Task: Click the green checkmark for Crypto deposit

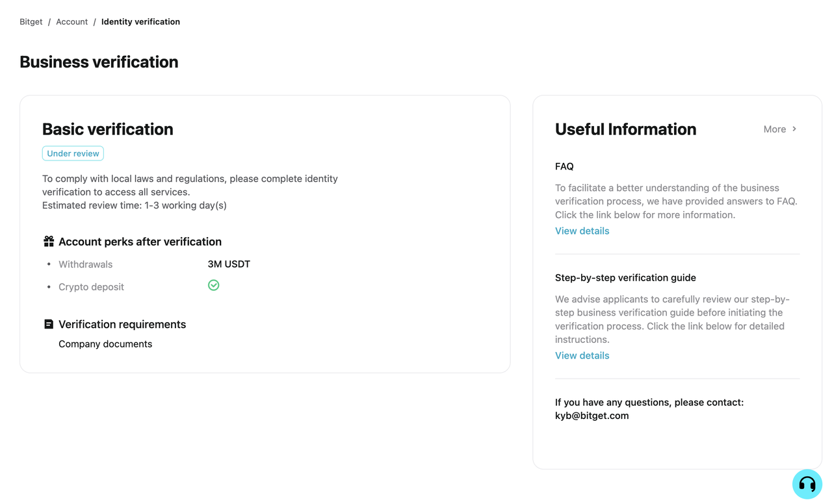Action: tap(213, 285)
